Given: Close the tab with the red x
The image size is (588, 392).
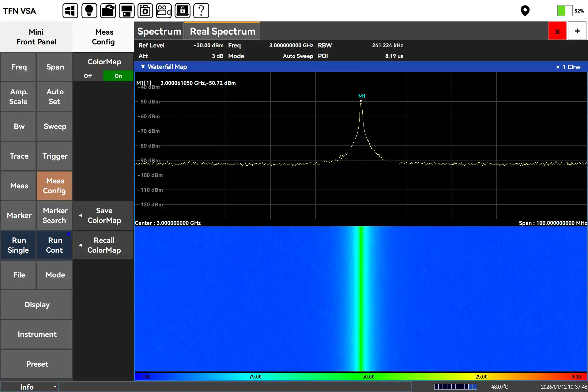Looking at the screenshot, I should [557, 31].
